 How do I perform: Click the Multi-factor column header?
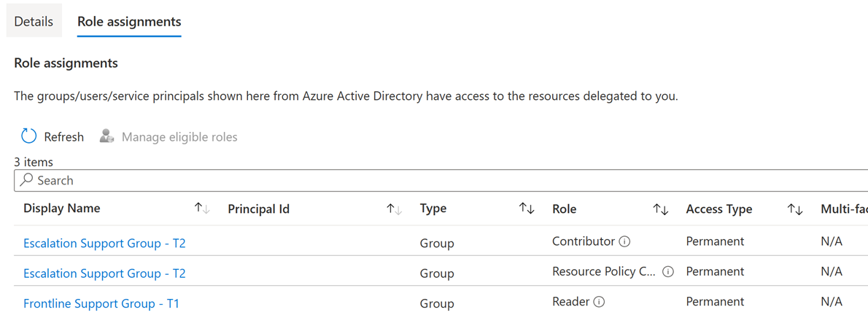[x=843, y=209]
